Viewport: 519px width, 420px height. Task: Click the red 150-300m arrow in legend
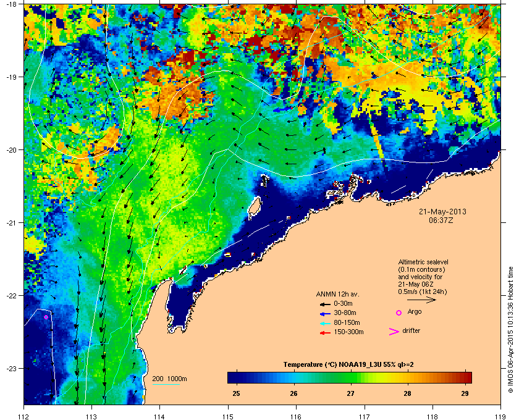click(x=325, y=333)
